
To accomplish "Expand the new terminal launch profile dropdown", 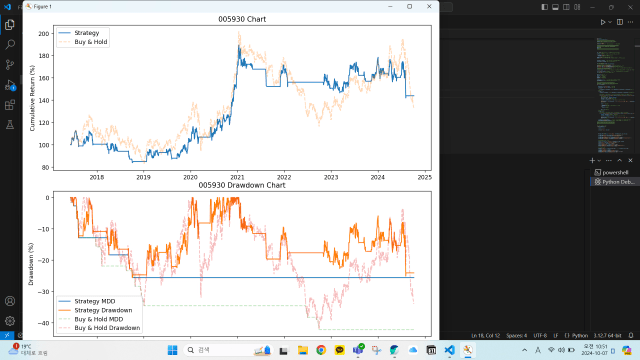I will point(599,160).
